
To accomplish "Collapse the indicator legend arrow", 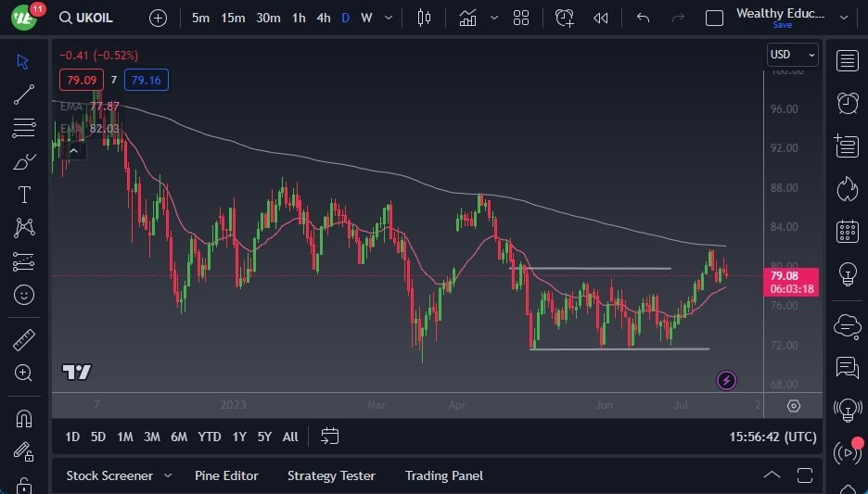I will pos(73,150).
